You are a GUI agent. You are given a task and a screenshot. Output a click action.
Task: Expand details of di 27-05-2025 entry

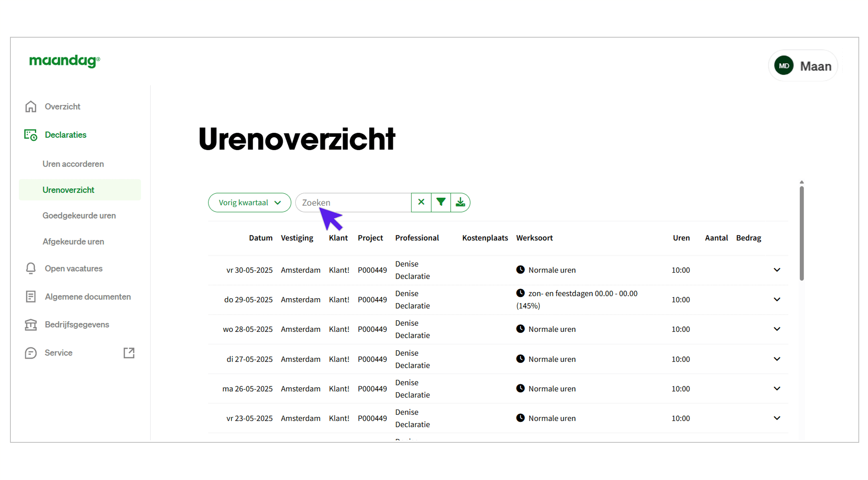pos(777,359)
